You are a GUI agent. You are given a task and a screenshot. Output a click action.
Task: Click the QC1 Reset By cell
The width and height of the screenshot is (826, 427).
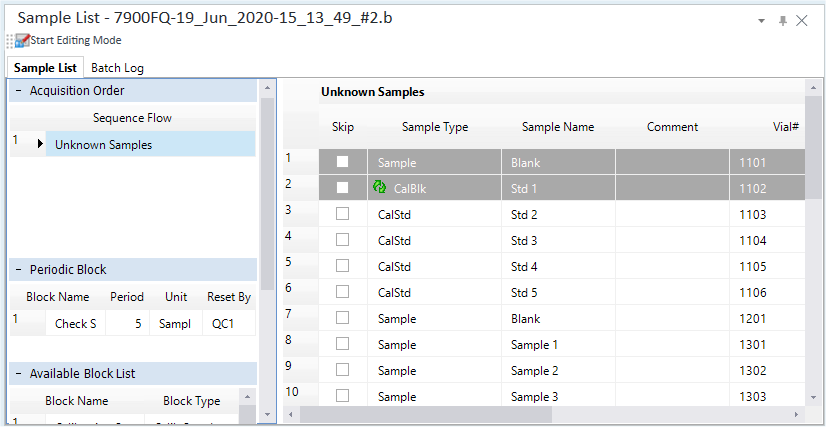[229, 323]
